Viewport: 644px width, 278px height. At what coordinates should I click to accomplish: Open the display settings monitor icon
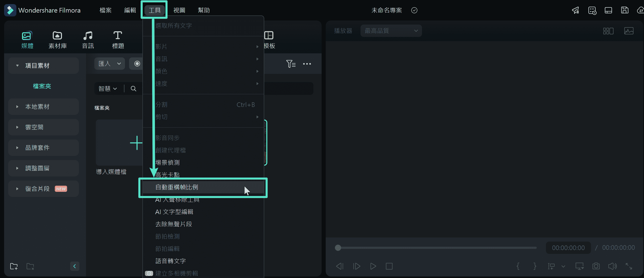click(x=580, y=266)
